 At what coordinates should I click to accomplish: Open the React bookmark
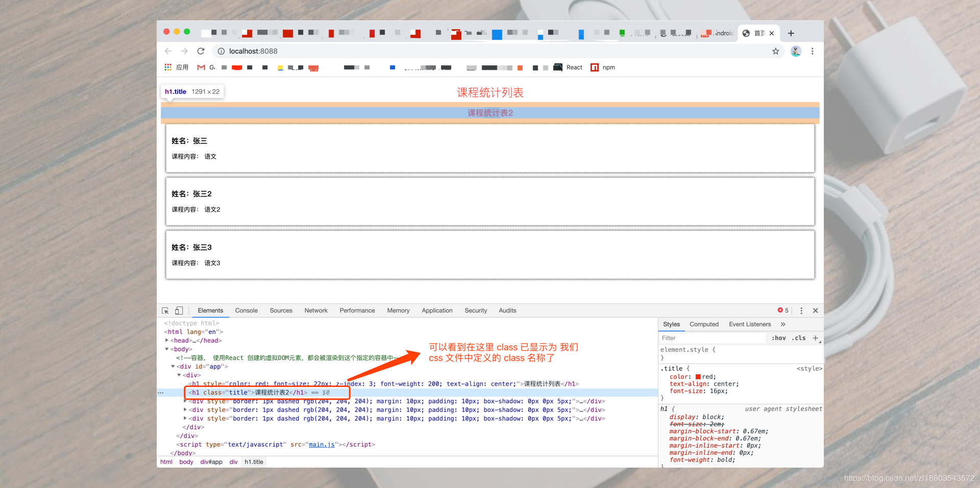[568, 67]
